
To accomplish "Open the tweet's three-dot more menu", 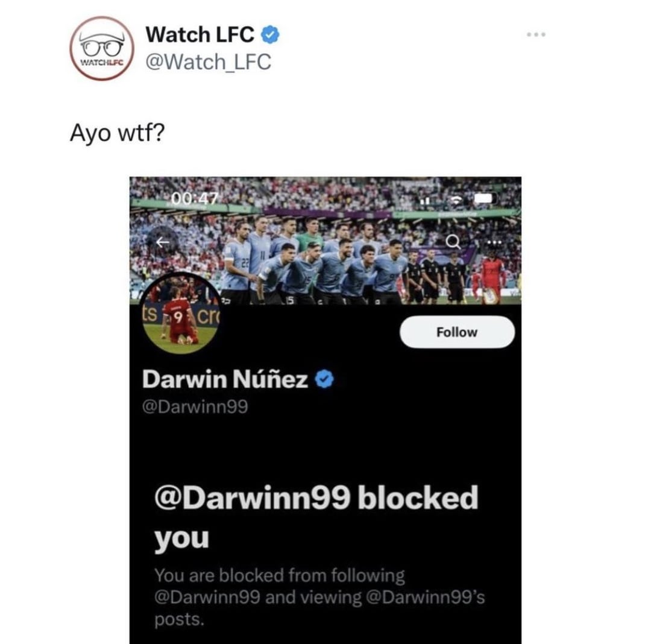I will [536, 34].
